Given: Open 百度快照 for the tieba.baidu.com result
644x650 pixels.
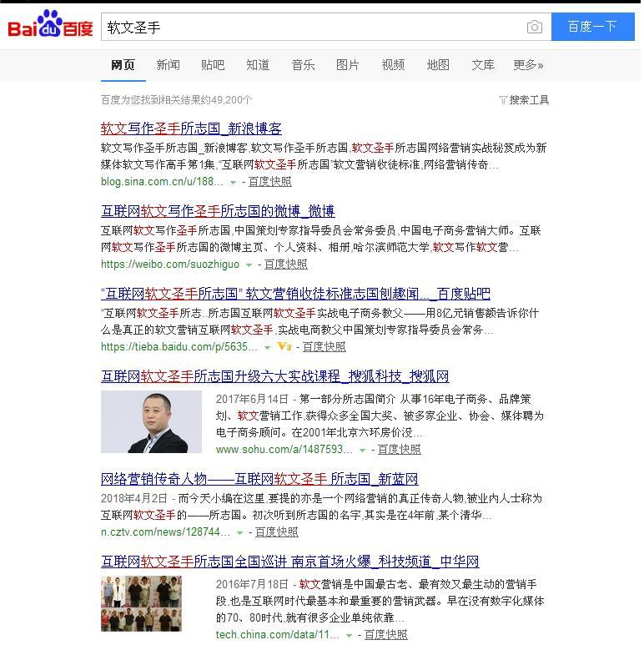Looking at the screenshot, I should 325,346.
